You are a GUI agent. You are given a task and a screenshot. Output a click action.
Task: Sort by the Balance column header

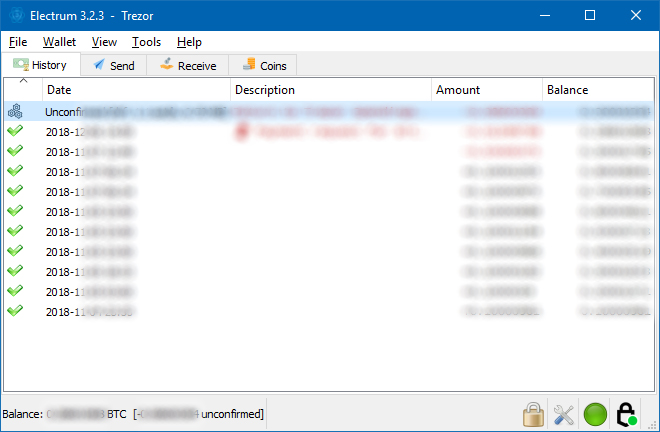tap(598, 90)
